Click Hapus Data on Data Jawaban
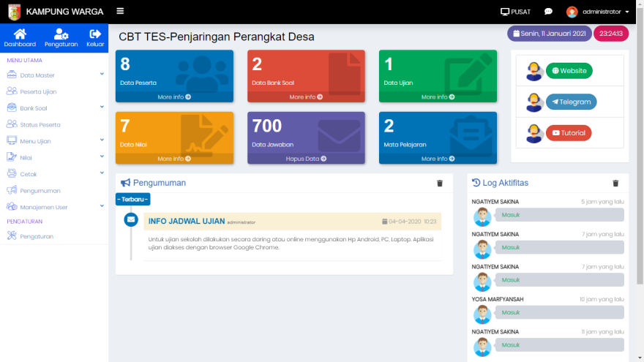 (x=306, y=159)
